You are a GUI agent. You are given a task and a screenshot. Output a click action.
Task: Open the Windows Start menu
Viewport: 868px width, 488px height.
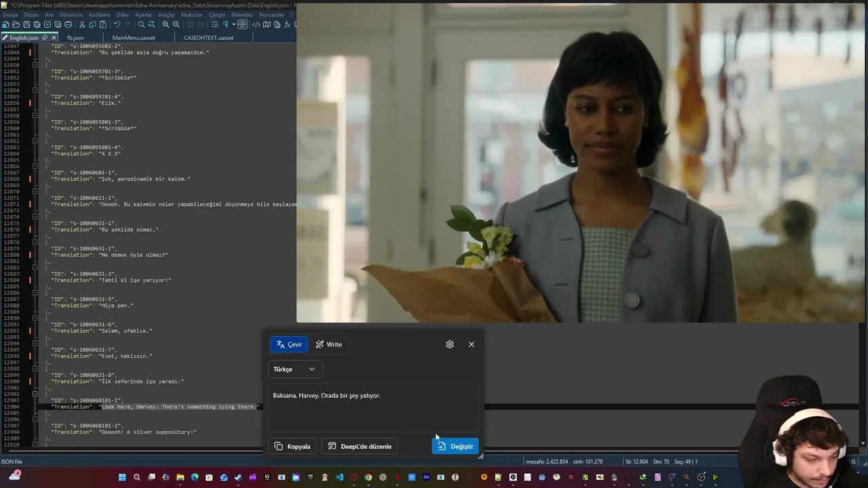pos(123,477)
